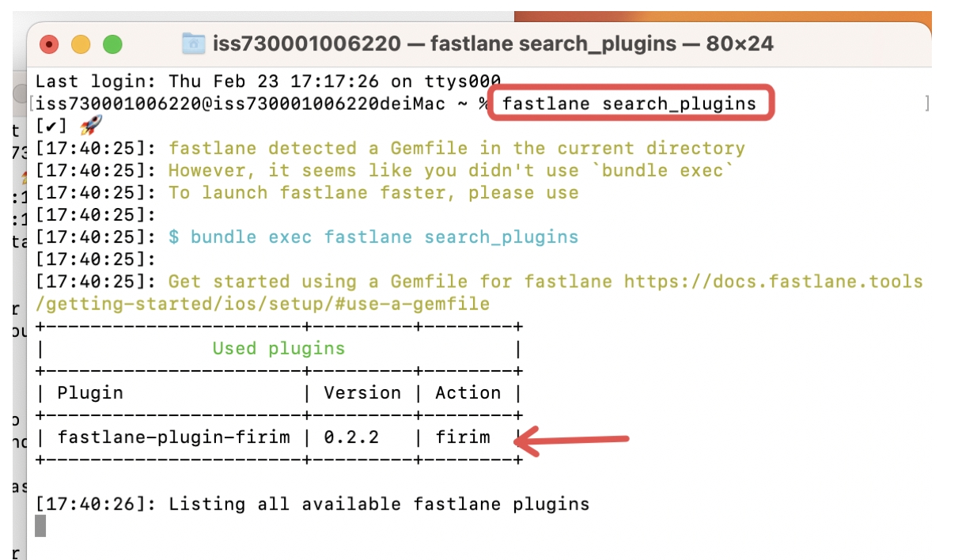Click the 'firim' action cell
Screen dimensions: 962x560
tap(463, 437)
